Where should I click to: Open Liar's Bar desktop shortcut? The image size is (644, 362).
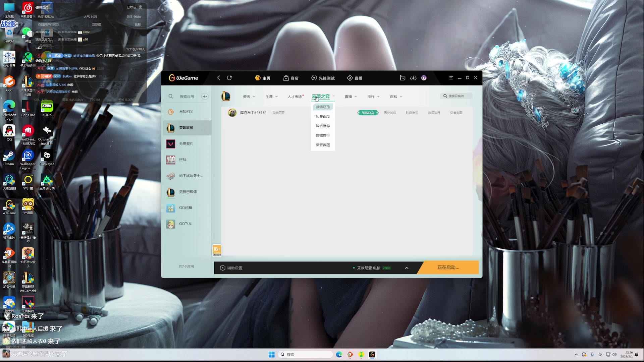(28, 109)
